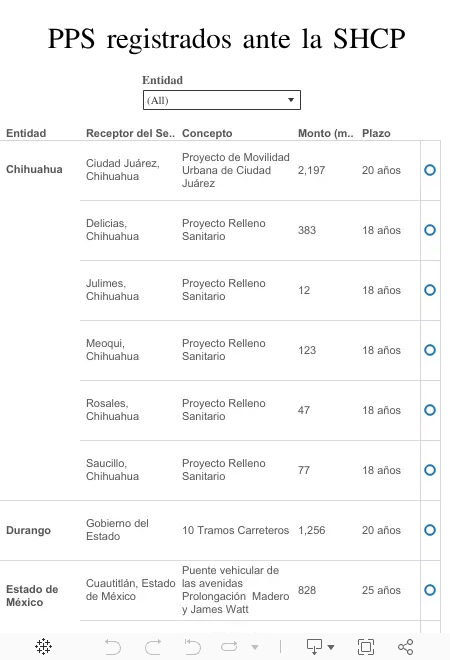Click the Plazo column header

pos(376,133)
